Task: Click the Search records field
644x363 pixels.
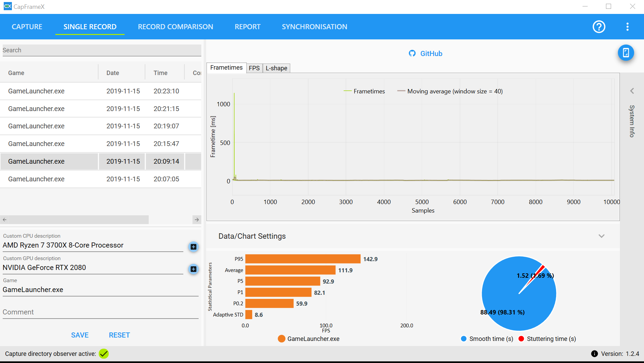Action: pyautogui.click(x=102, y=50)
